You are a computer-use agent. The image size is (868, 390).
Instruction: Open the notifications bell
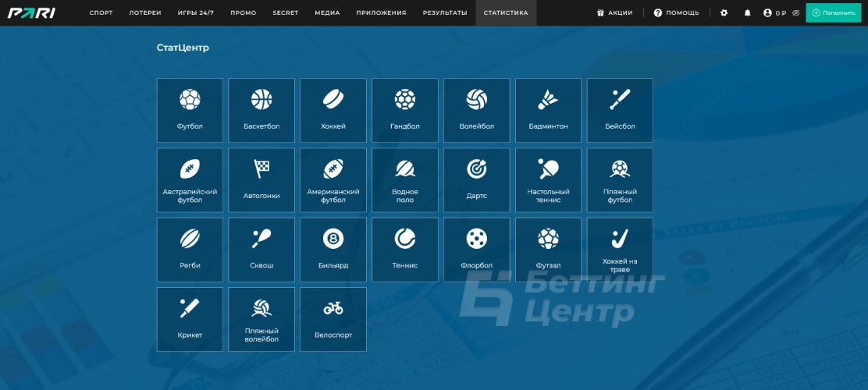(747, 12)
